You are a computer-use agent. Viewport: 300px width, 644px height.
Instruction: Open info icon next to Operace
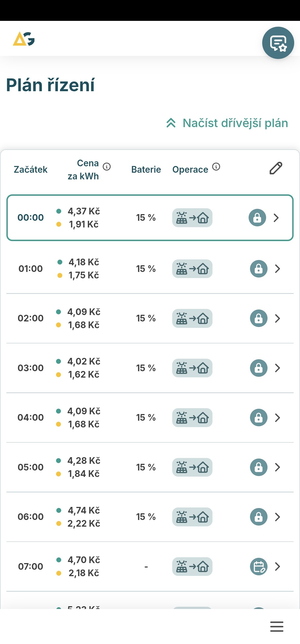pyautogui.click(x=216, y=167)
